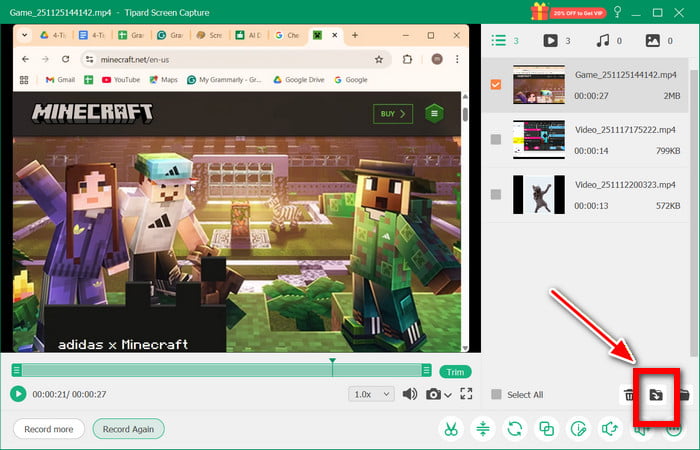Select the Video_251112200323.mp4 thumbnail
This screenshot has height=450, width=700.
click(539, 194)
